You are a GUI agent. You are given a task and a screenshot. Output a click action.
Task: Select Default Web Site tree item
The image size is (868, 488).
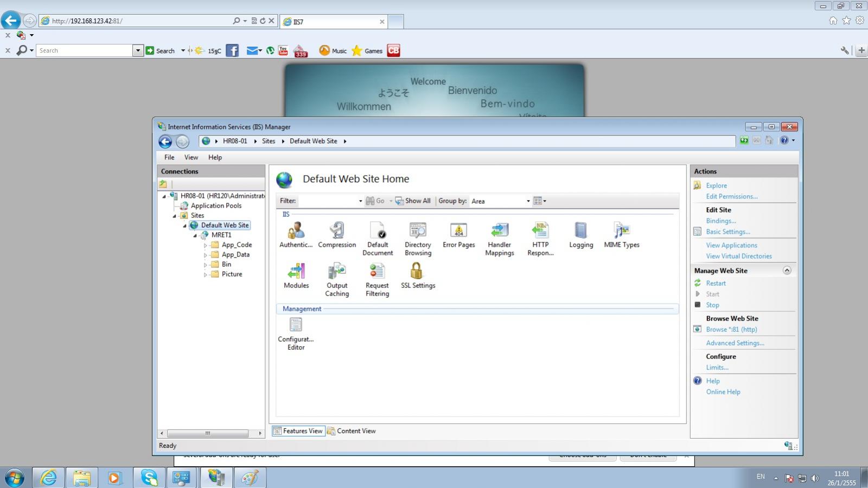(x=225, y=226)
